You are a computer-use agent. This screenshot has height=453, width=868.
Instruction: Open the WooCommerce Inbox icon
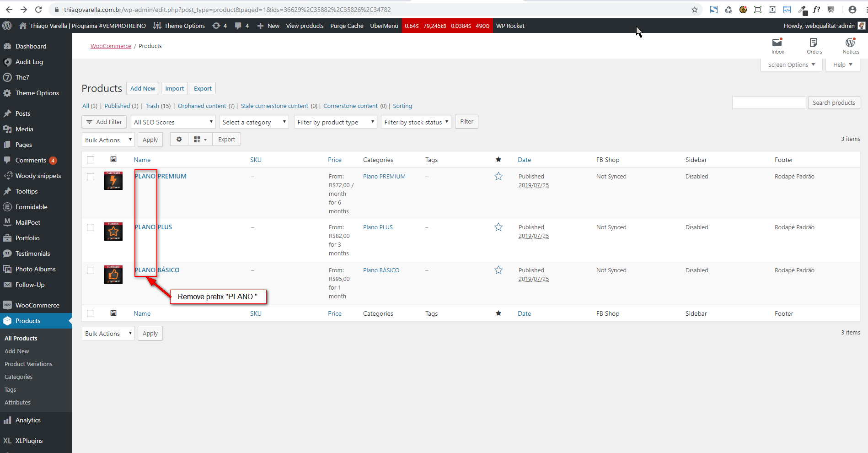[777, 45]
